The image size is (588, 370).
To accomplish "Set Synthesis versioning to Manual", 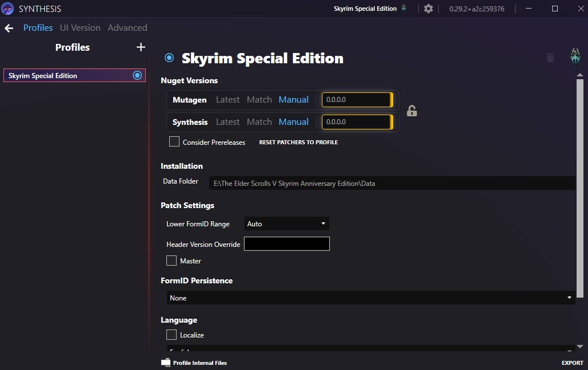I will [x=293, y=122].
